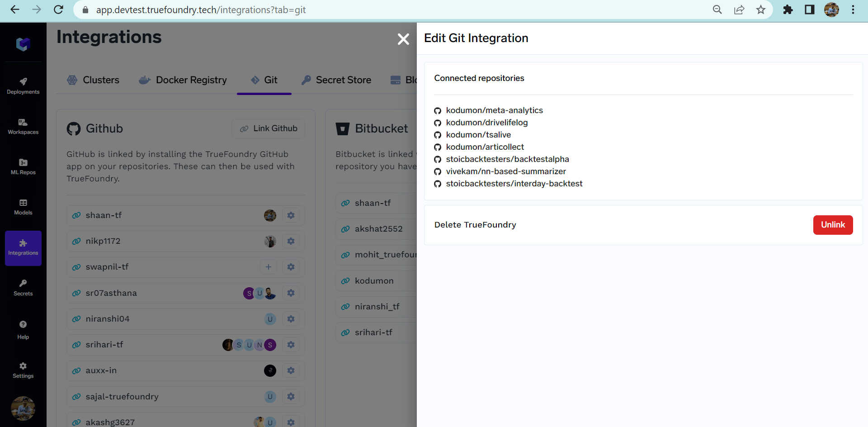868x427 pixels.
Task: Click the Link Github button
Action: click(x=268, y=128)
